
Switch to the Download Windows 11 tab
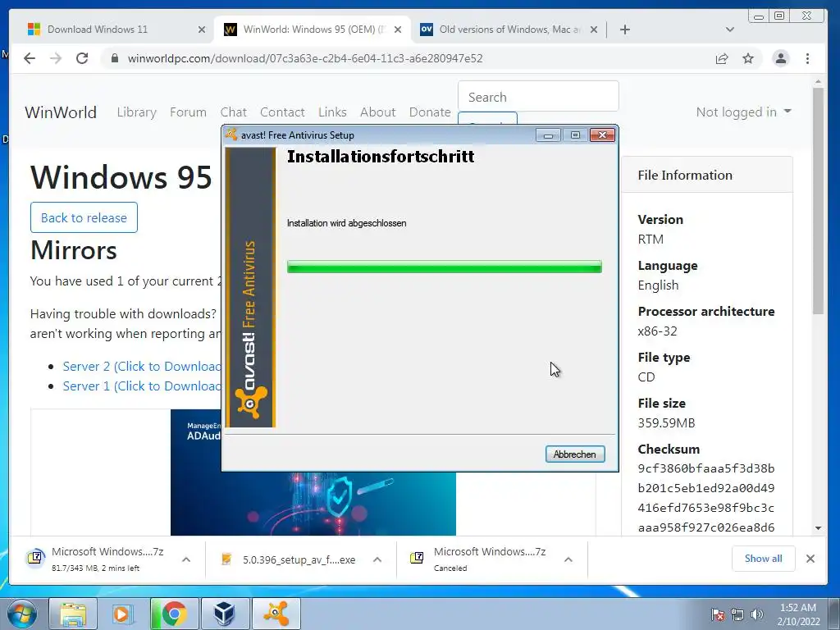click(115, 30)
